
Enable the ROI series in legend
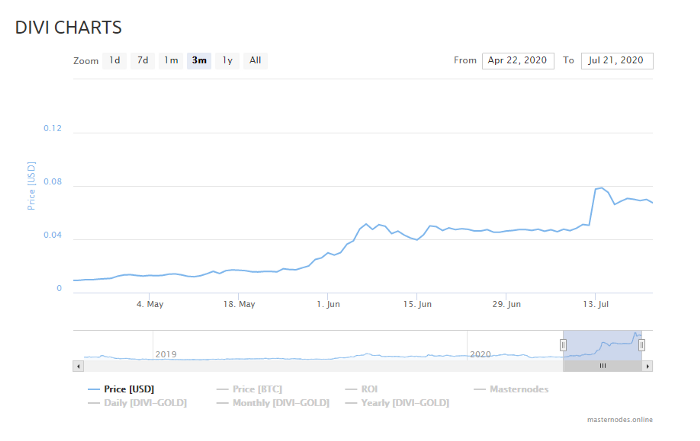[x=361, y=389]
